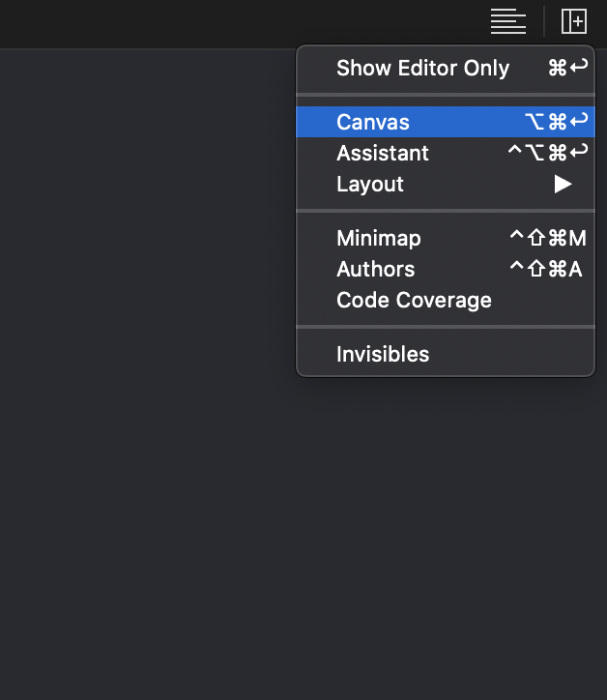Click the Option-Command-Return shortcut next to Canvas

pyautogui.click(x=556, y=122)
